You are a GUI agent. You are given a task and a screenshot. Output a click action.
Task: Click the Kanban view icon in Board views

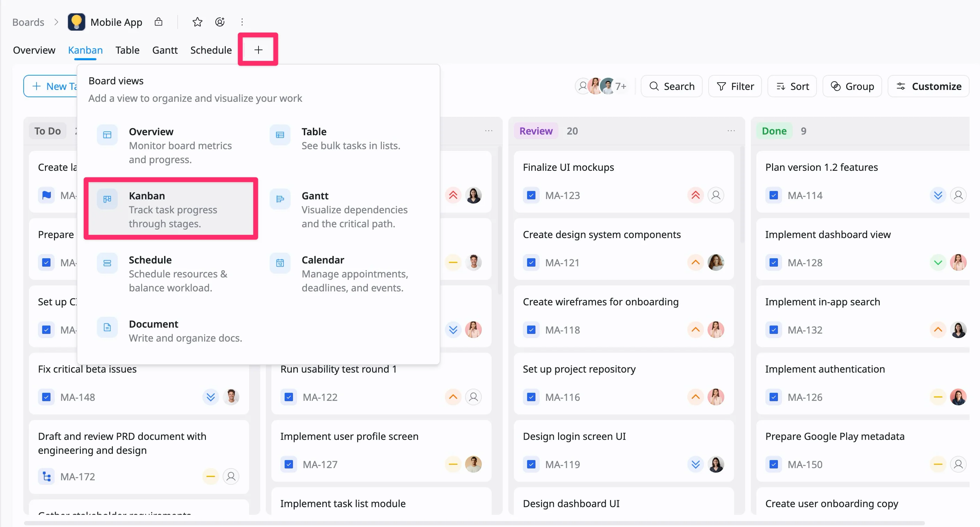pos(107,199)
